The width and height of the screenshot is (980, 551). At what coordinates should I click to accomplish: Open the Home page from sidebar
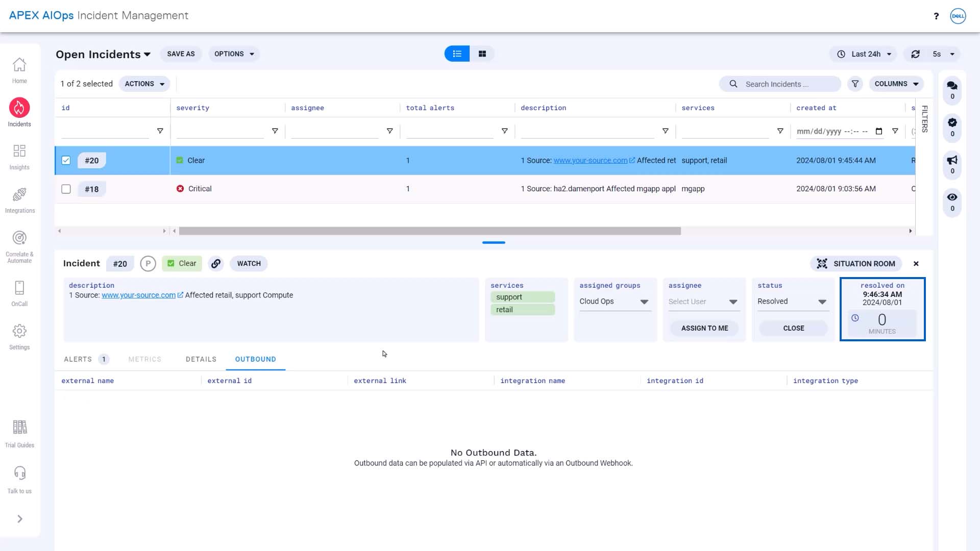tap(19, 70)
